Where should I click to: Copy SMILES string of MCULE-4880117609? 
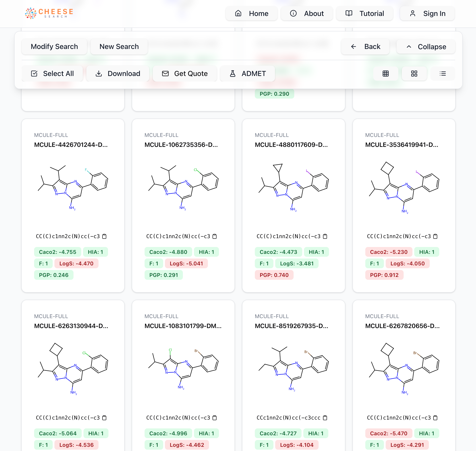click(325, 236)
